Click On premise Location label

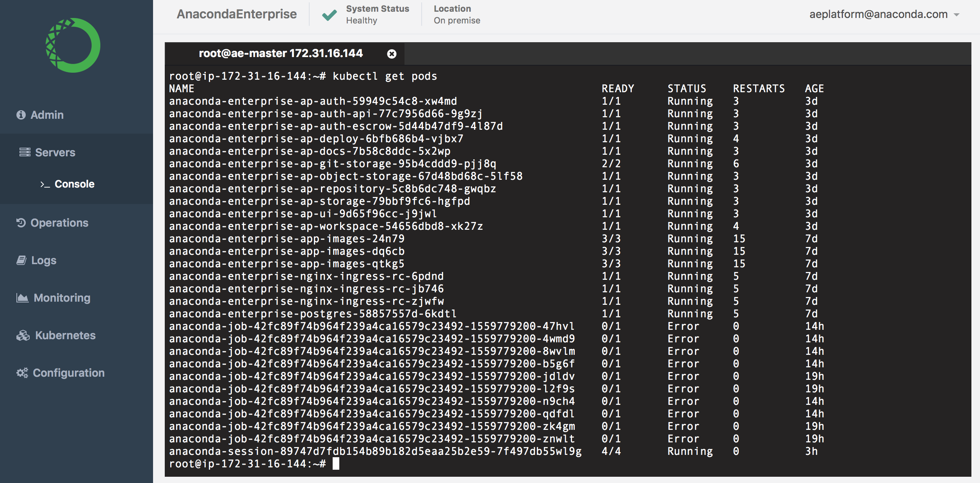point(457,20)
